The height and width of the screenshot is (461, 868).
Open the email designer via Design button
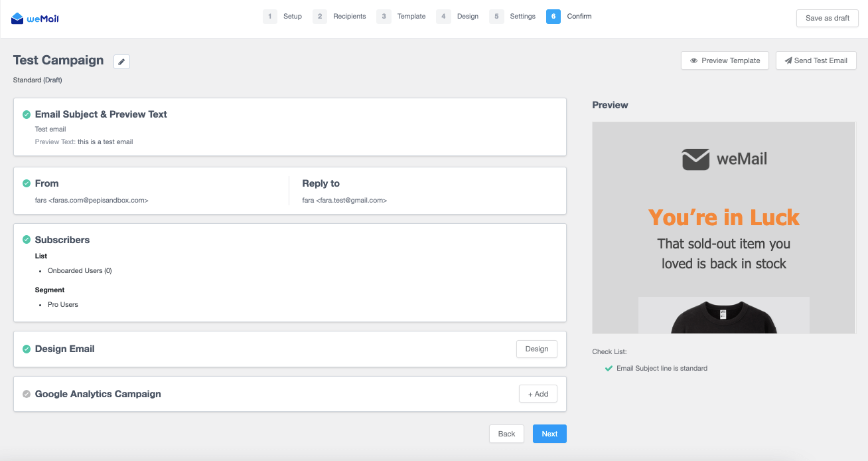536,349
